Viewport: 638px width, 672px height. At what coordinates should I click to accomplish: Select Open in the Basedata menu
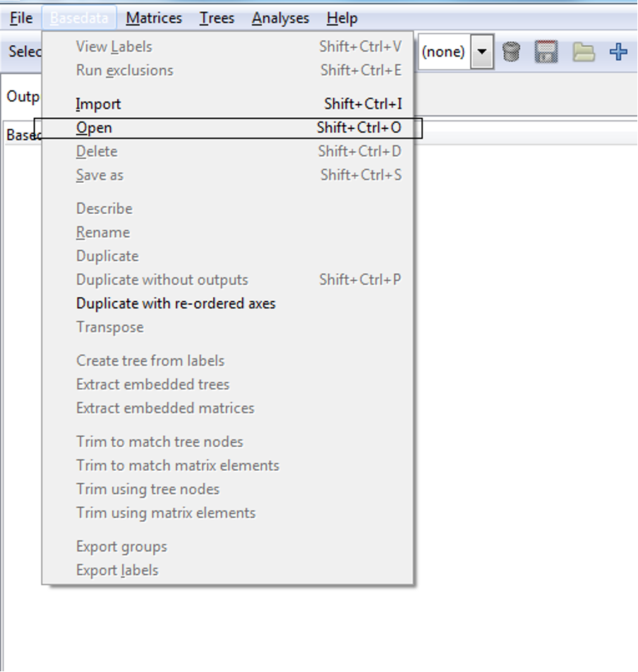(94, 128)
